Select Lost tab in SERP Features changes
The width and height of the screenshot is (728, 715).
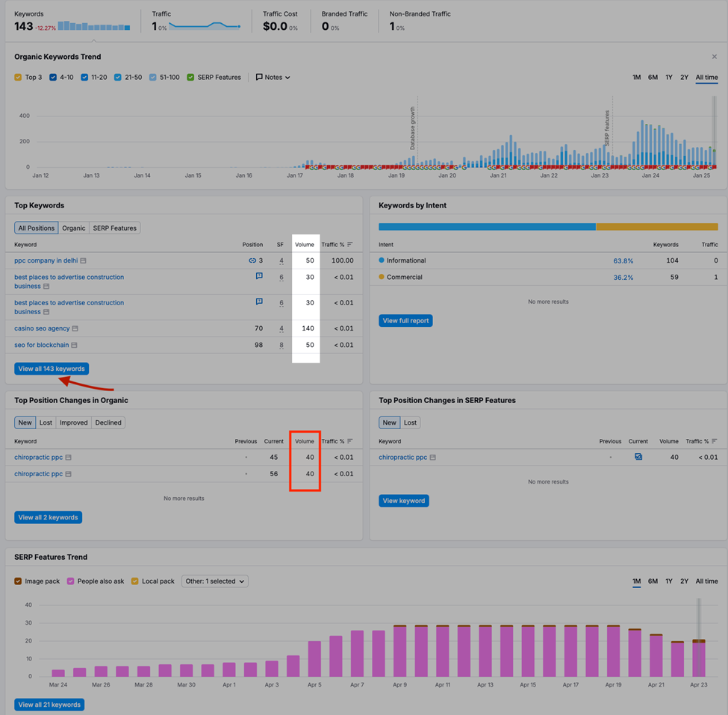[x=410, y=422]
